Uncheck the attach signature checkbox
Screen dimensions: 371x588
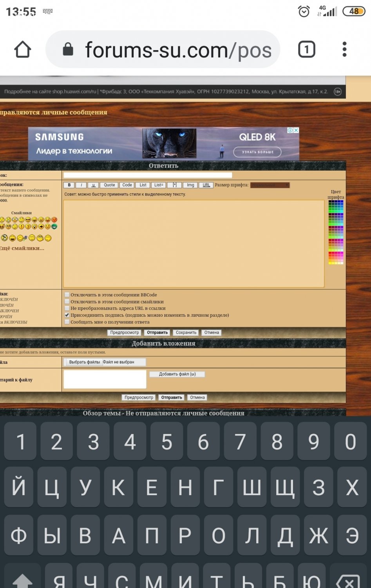tap(67, 315)
